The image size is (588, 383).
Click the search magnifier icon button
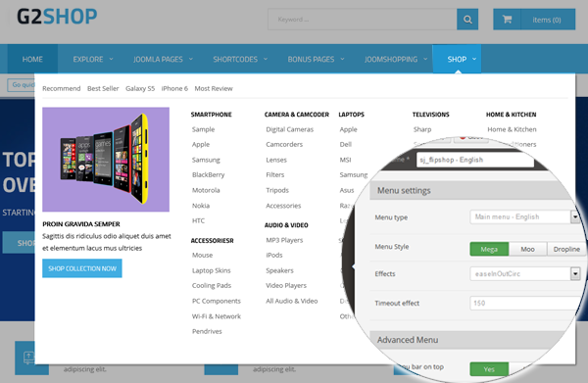coord(467,20)
